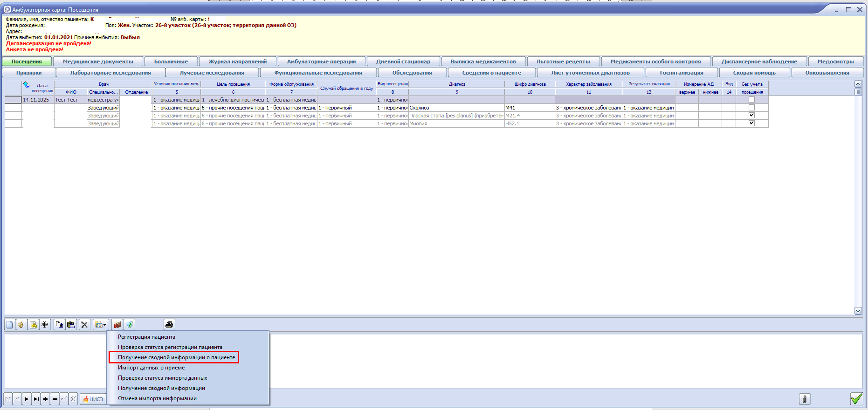Click the printer icon
Image resolution: width=868 pixels, height=410 pixels.
[169, 325]
